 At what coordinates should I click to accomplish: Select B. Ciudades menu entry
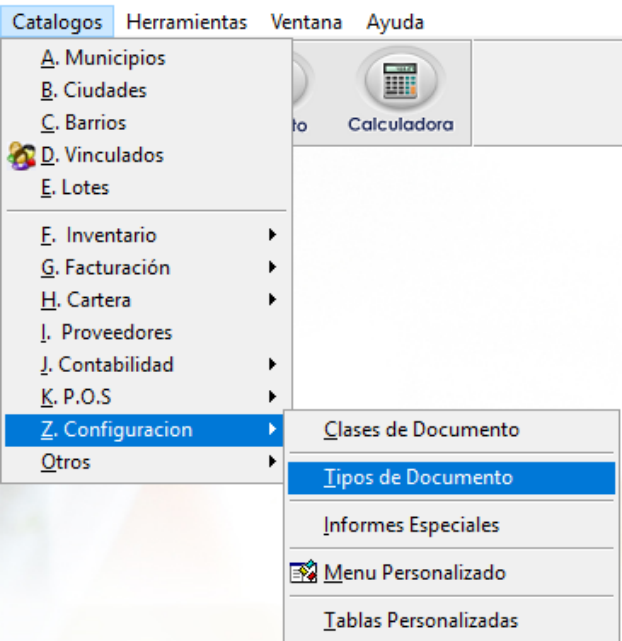click(x=145, y=90)
